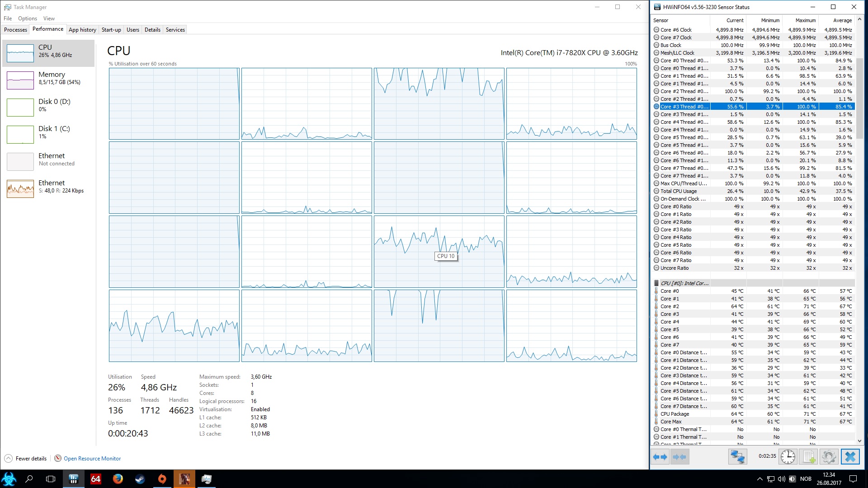868x488 pixels.
Task: Switch to Users tab
Action: tap(133, 30)
